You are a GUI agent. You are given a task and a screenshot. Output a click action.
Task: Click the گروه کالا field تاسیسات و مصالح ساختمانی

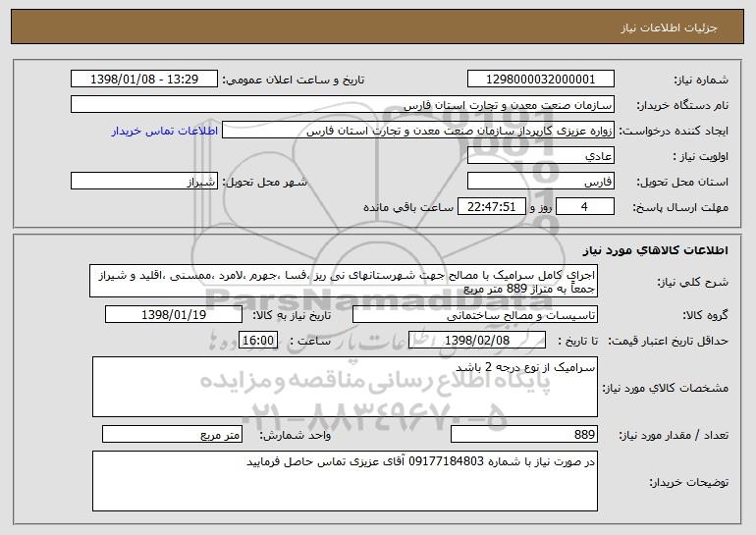tap(475, 315)
